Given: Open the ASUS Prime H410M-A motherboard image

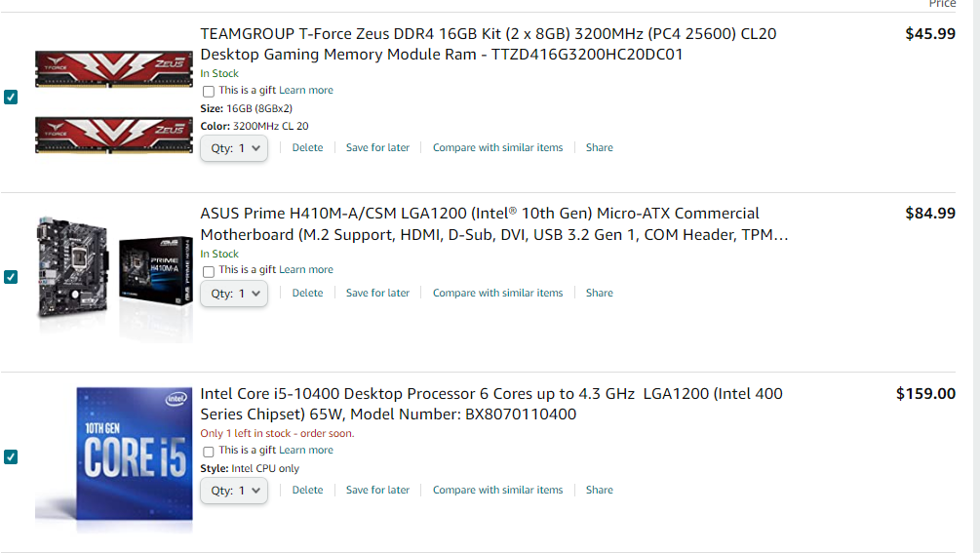Looking at the screenshot, I should [x=114, y=276].
